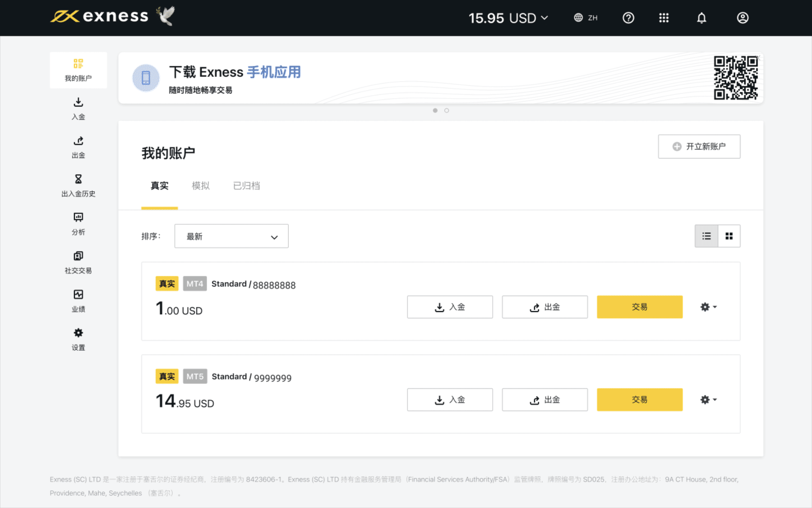Click the notifications bell icon
This screenshot has width=812, height=508.
coord(701,18)
